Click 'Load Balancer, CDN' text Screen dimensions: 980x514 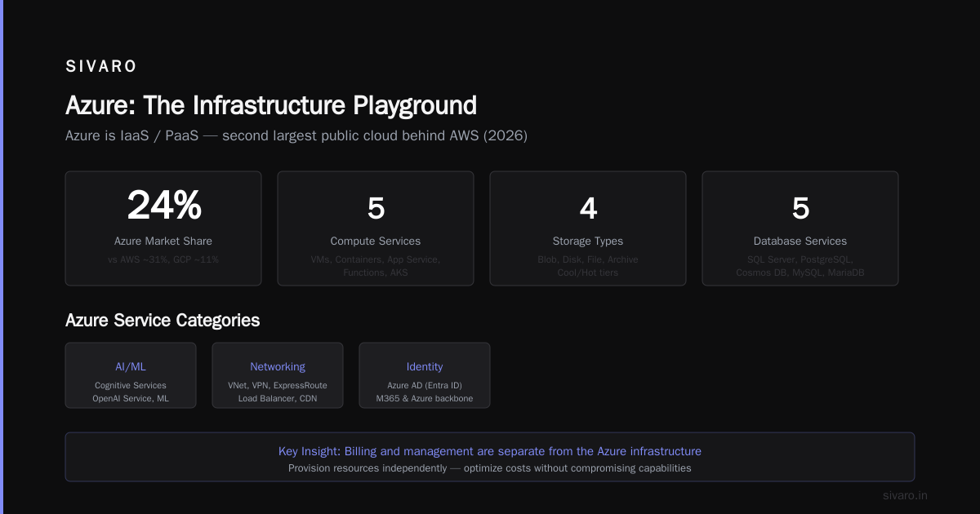coord(278,398)
